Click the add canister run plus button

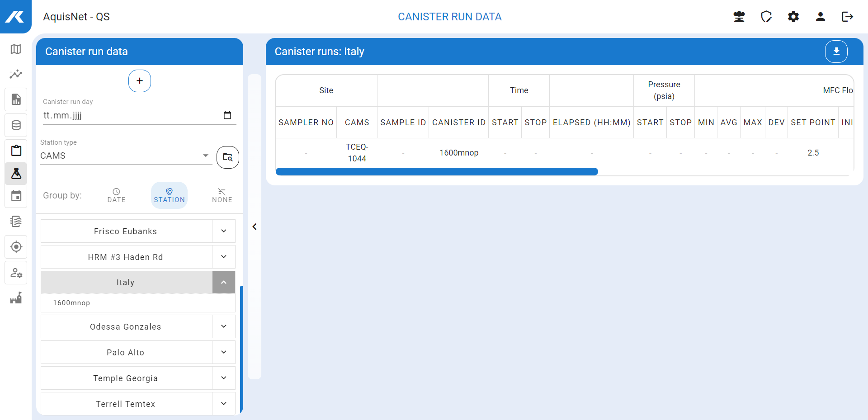coord(140,81)
